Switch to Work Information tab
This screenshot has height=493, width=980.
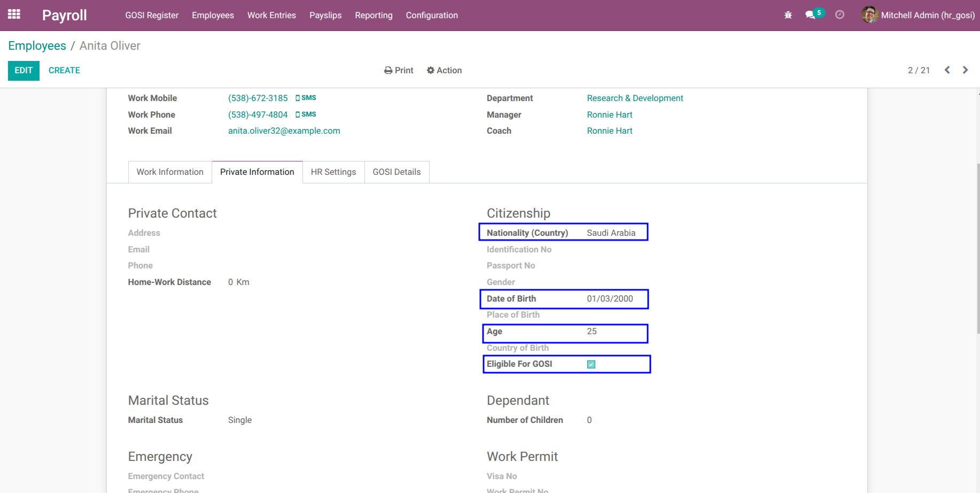coord(170,172)
